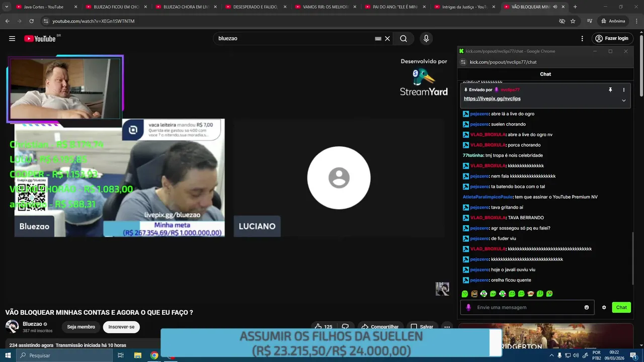Open File Explorer from the taskbar
This screenshot has width=644, height=362.
(138, 355)
